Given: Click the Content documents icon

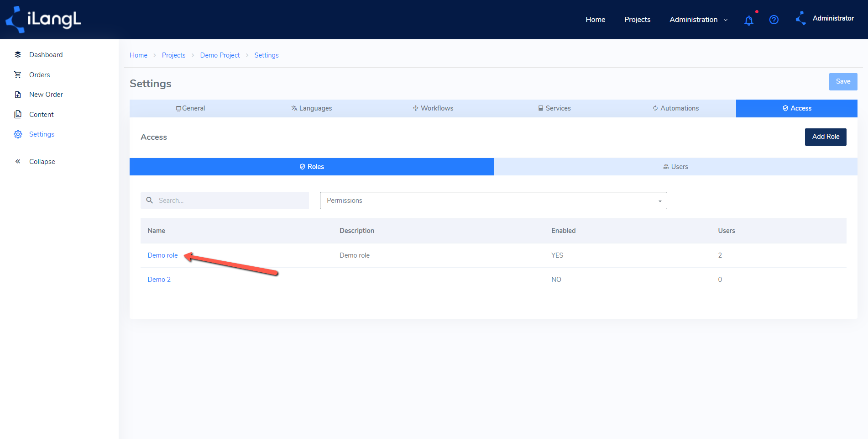Looking at the screenshot, I should (x=18, y=114).
